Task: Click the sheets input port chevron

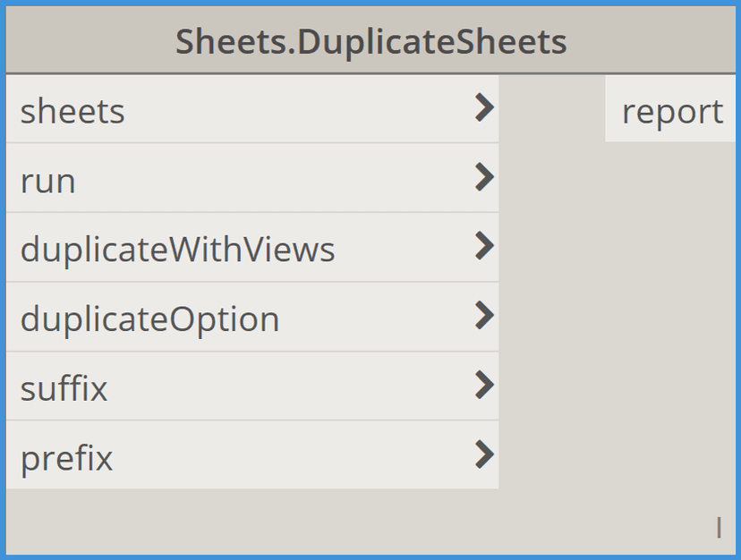Action: (x=483, y=109)
